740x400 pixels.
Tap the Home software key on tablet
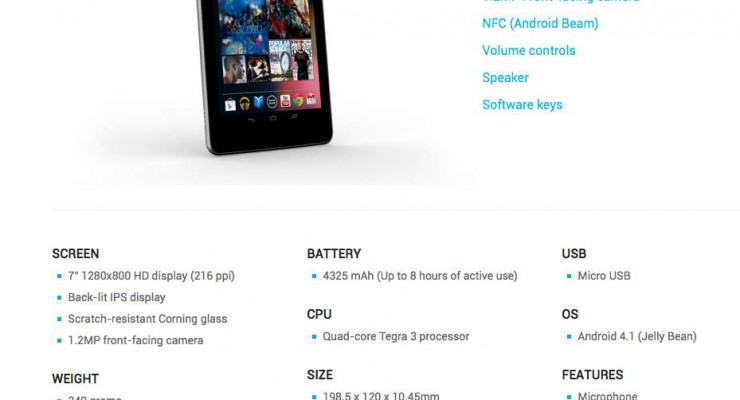pos(273,118)
